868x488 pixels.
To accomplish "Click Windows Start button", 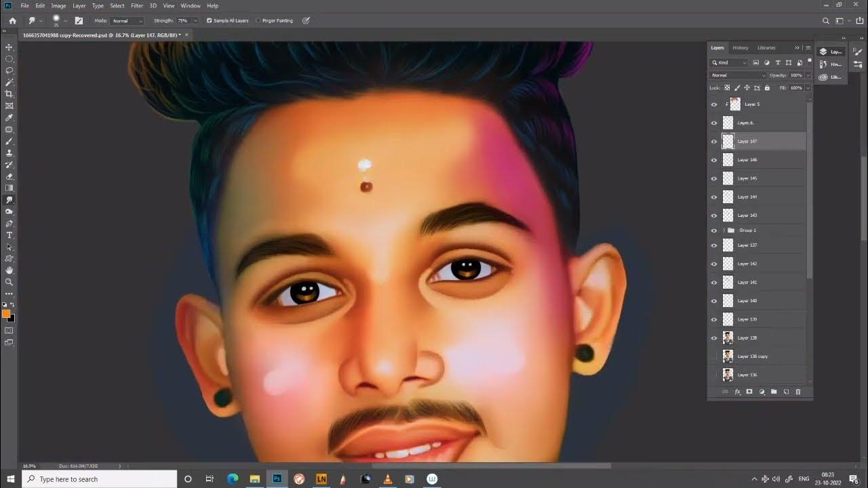I will coord(10,479).
